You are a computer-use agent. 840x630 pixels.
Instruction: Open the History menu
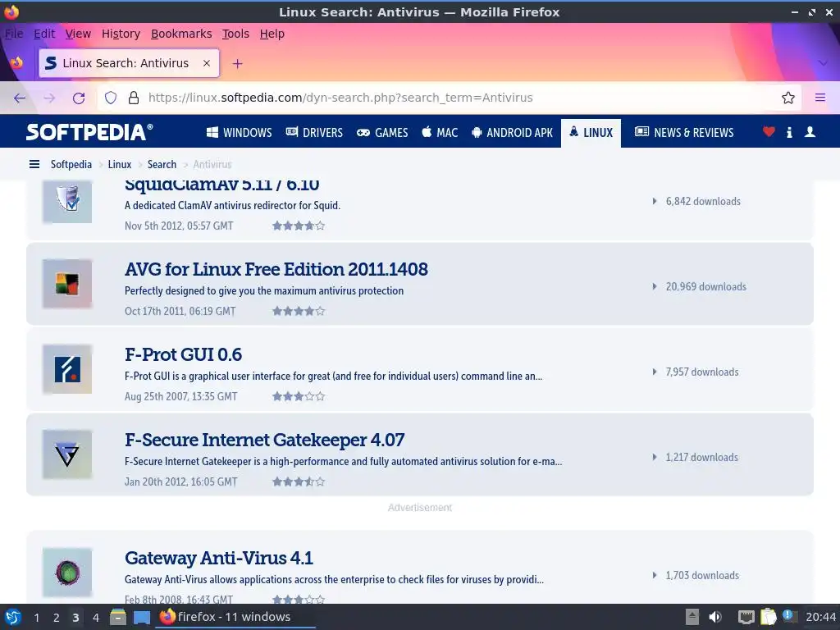click(121, 34)
